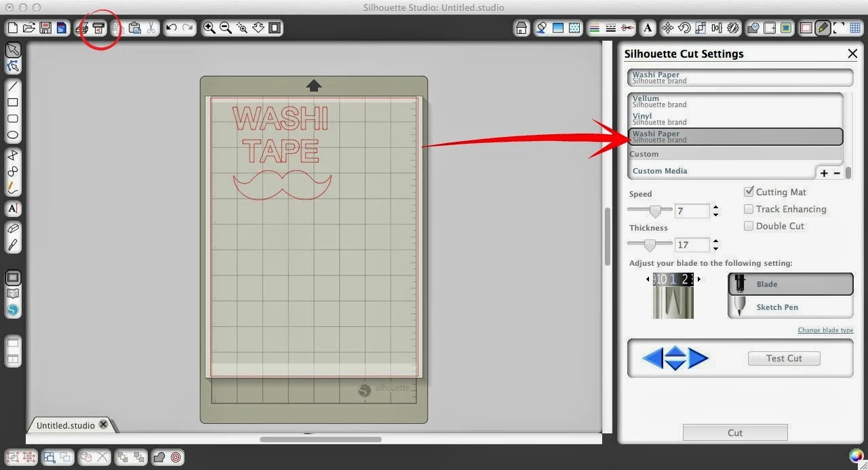The image size is (868, 470).
Task: Switch to the Untitled.studio tab
Action: tap(65, 425)
